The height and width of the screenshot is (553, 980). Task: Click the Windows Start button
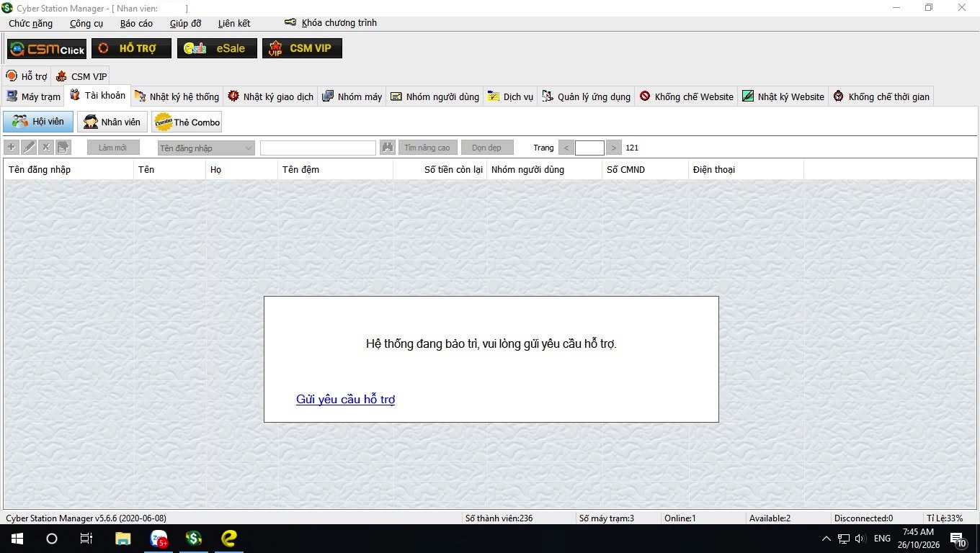(x=17, y=539)
